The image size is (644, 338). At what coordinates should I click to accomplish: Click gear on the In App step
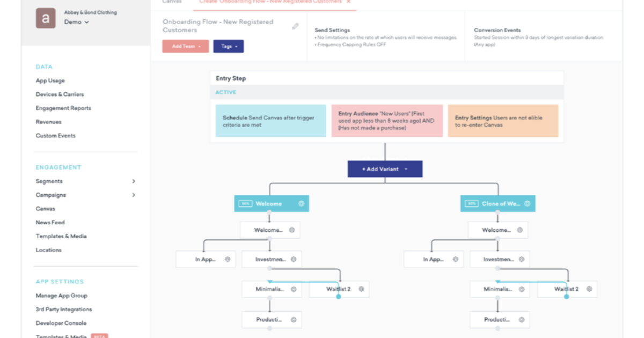tap(228, 259)
